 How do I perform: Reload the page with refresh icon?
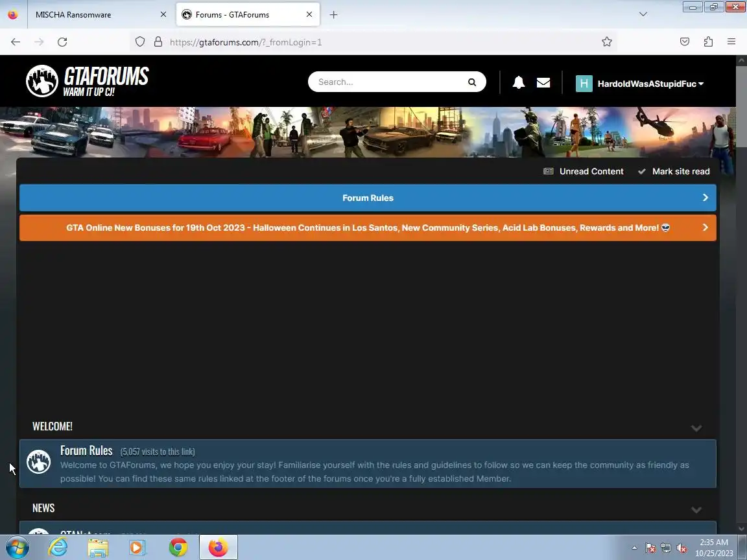[62, 42]
